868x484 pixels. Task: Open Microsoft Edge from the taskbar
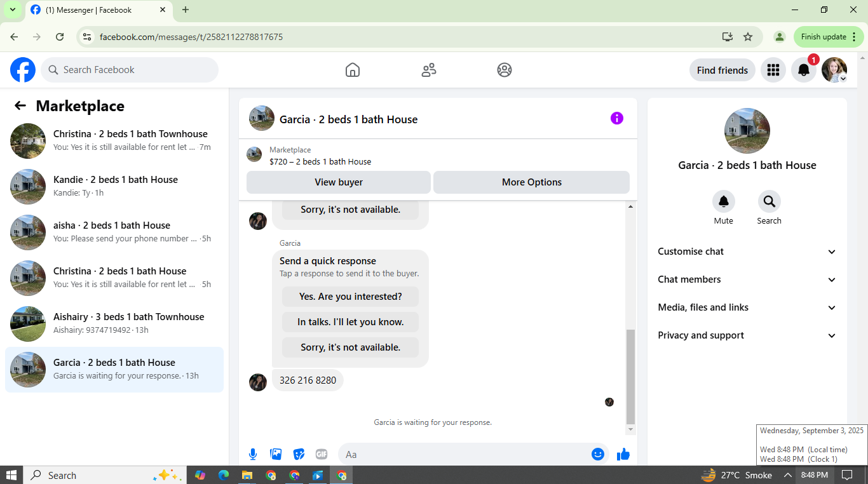pyautogui.click(x=224, y=475)
